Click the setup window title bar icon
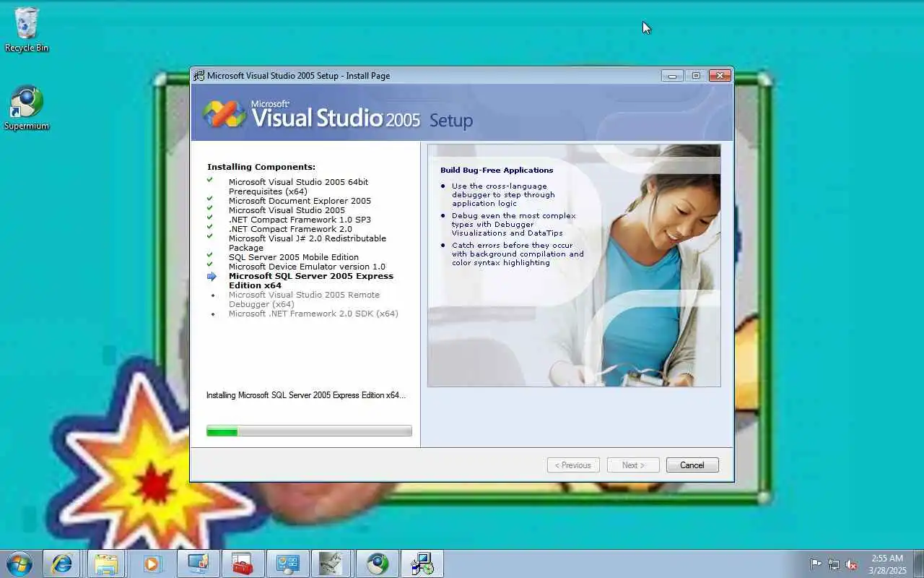 [199, 75]
